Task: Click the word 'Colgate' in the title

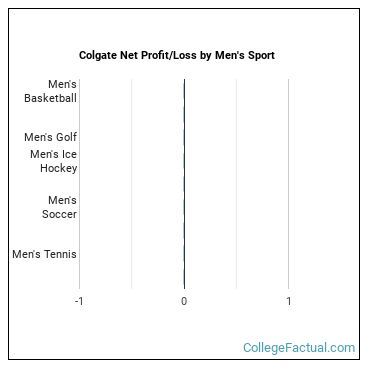Action: click(96, 55)
